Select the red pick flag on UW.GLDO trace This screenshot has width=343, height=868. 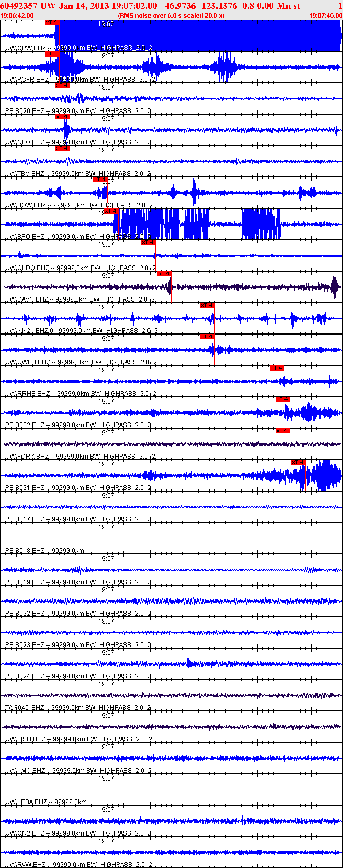click(148, 242)
